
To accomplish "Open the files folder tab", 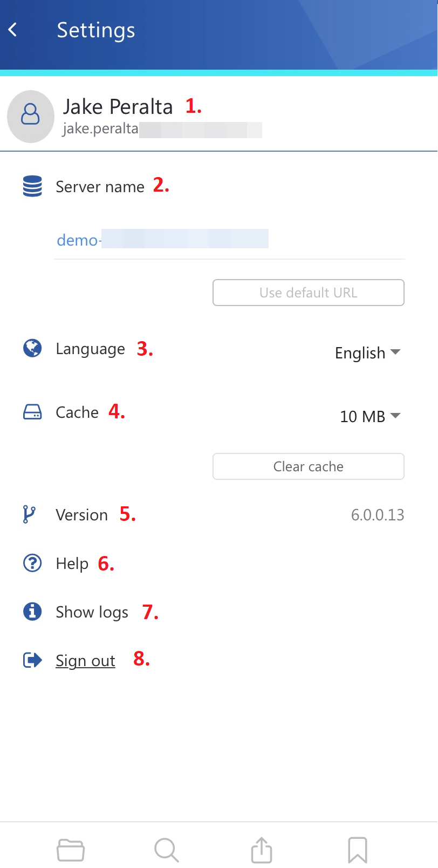I will point(71,850).
